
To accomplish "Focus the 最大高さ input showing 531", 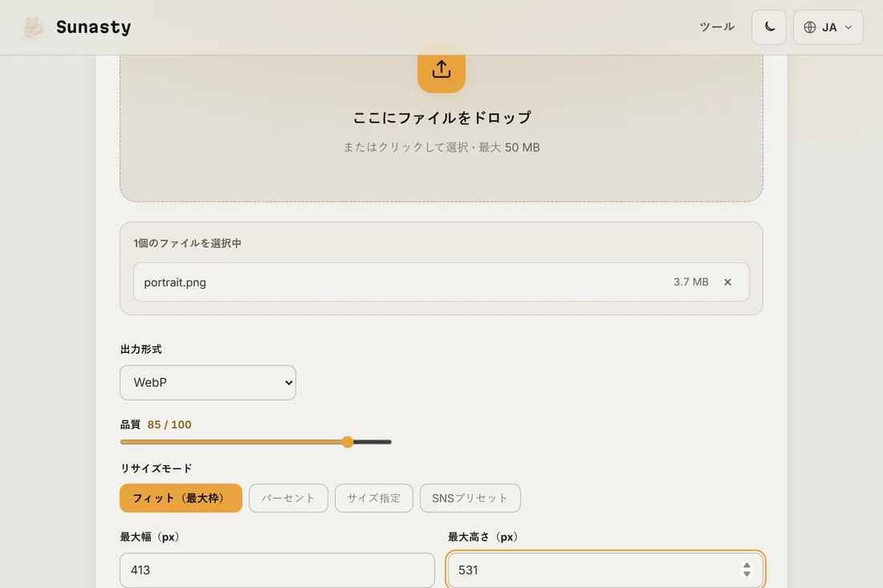I will point(605,570).
